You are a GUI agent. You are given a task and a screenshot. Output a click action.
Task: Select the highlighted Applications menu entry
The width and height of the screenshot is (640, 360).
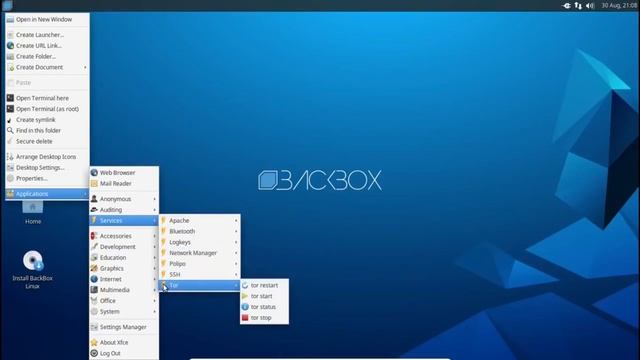click(47, 194)
